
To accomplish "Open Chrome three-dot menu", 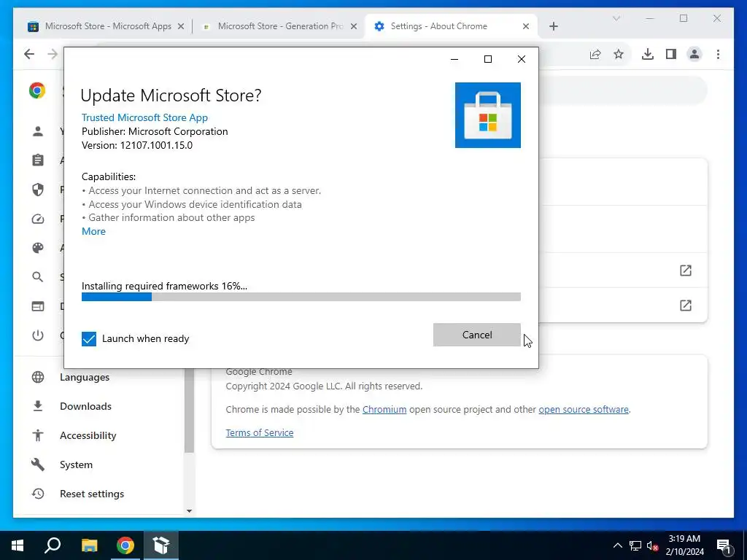I will click(718, 54).
